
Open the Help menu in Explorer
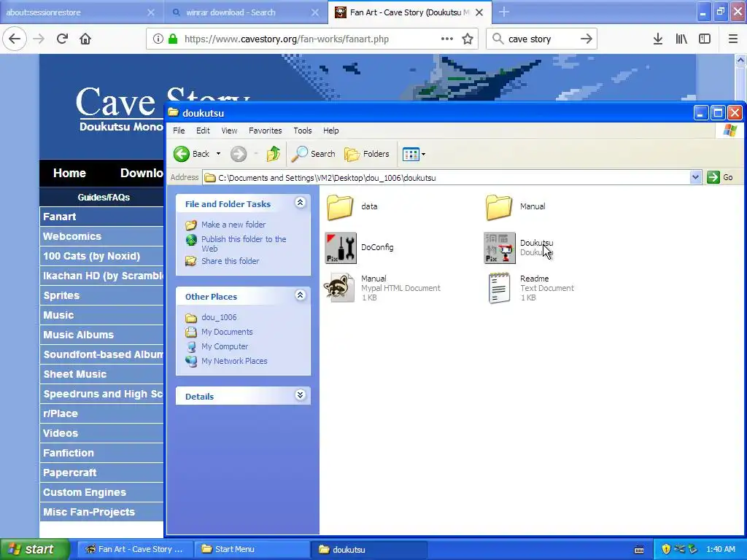click(x=331, y=131)
